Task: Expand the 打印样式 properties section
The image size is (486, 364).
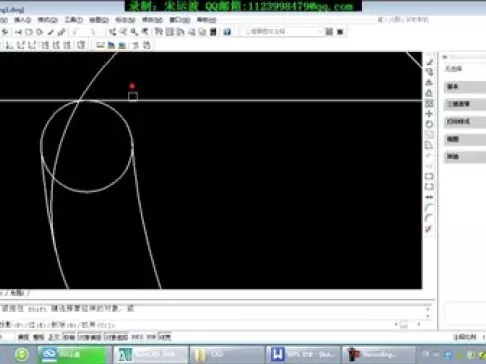Action: coord(465,122)
